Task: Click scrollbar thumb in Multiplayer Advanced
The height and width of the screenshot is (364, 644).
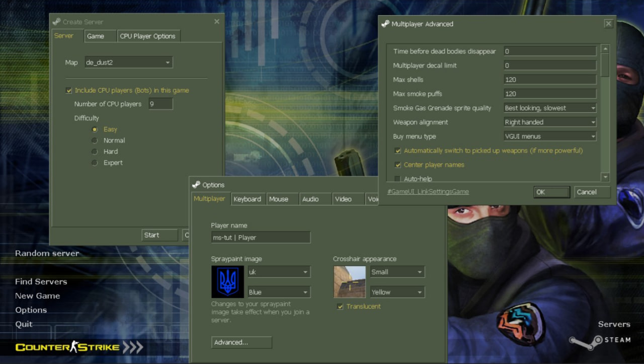Action: (605, 65)
